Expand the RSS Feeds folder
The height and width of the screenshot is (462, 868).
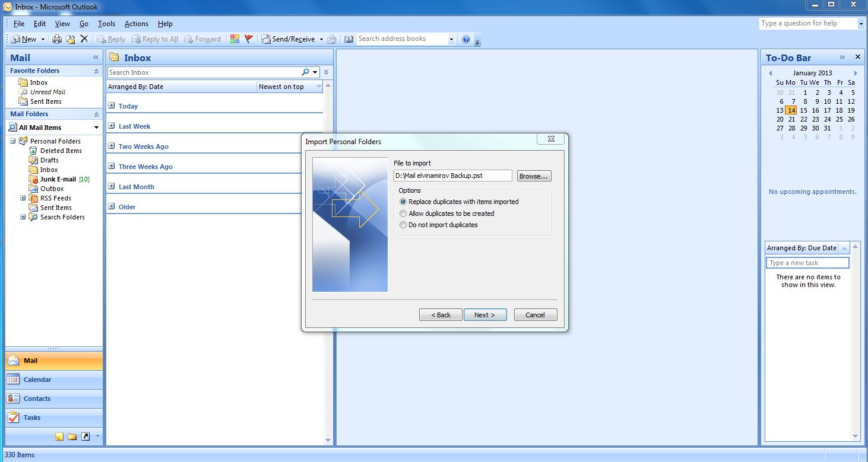pos(23,198)
